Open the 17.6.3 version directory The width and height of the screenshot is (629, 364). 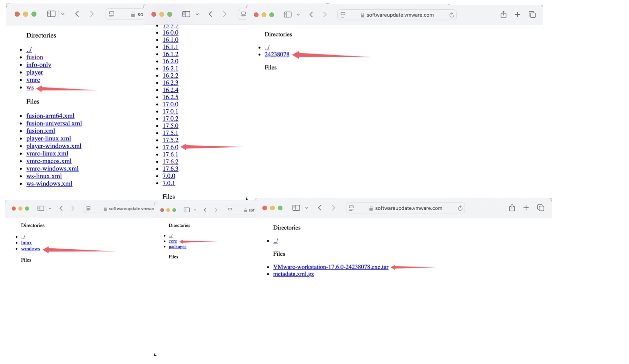(x=170, y=169)
